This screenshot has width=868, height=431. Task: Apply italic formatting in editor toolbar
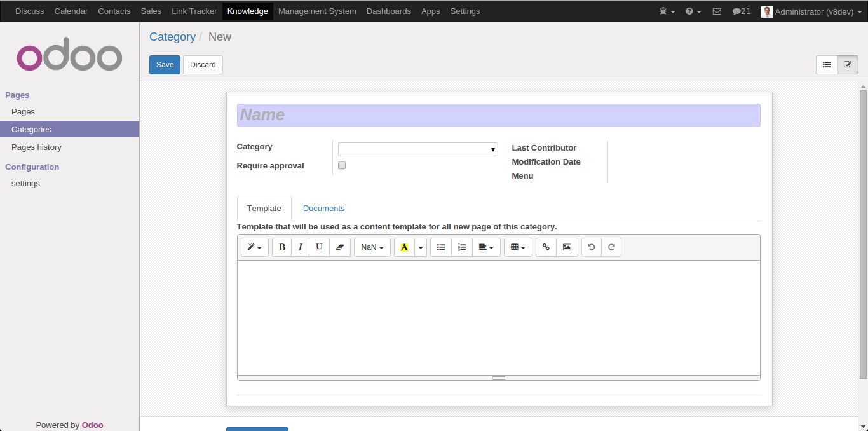(x=301, y=247)
